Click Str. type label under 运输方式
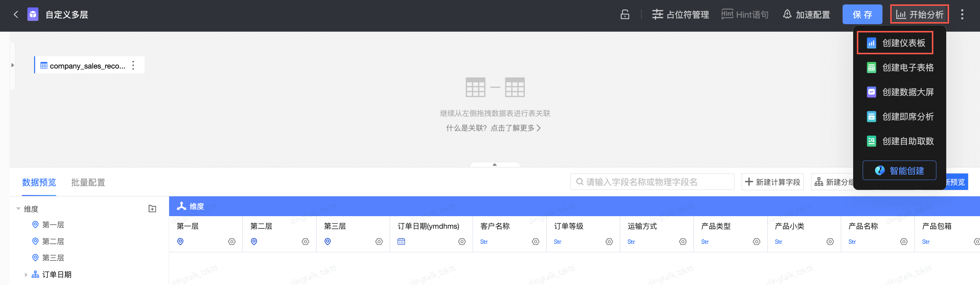Image resolution: width=980 pixels, height=285 pixels. pos(632,242)
